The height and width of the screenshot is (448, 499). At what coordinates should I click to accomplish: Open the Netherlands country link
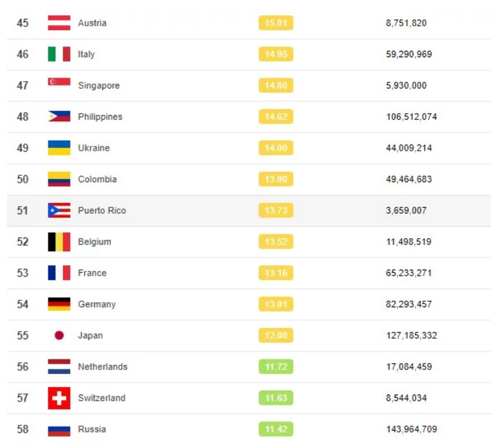click(102, 367)
